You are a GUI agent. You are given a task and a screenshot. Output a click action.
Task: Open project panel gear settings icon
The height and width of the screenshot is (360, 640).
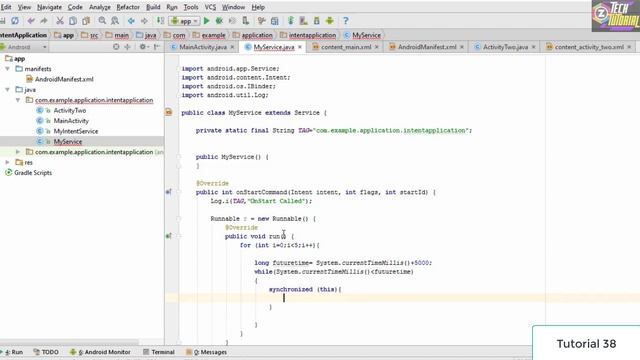pos(143,47)
